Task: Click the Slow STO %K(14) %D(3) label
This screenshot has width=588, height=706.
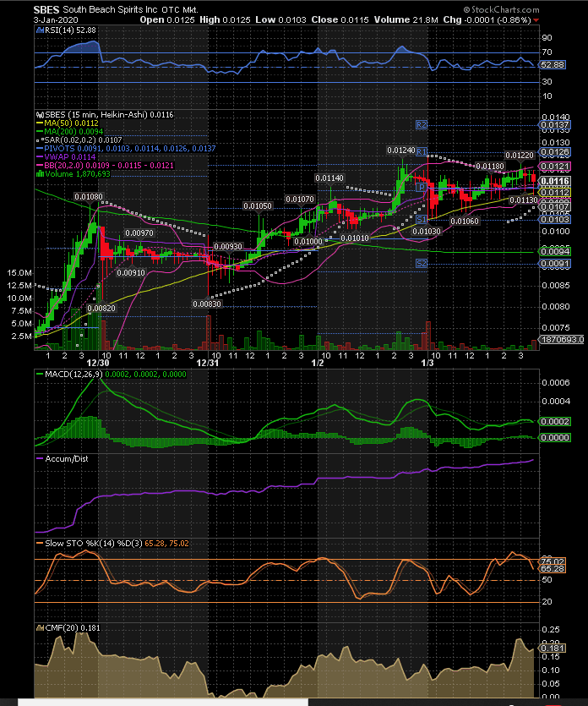Action: click(x=92, y=544)
